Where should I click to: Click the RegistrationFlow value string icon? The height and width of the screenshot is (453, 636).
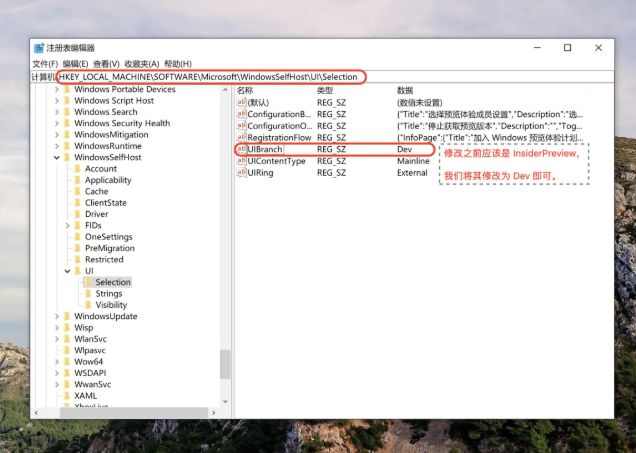[241, 137]
